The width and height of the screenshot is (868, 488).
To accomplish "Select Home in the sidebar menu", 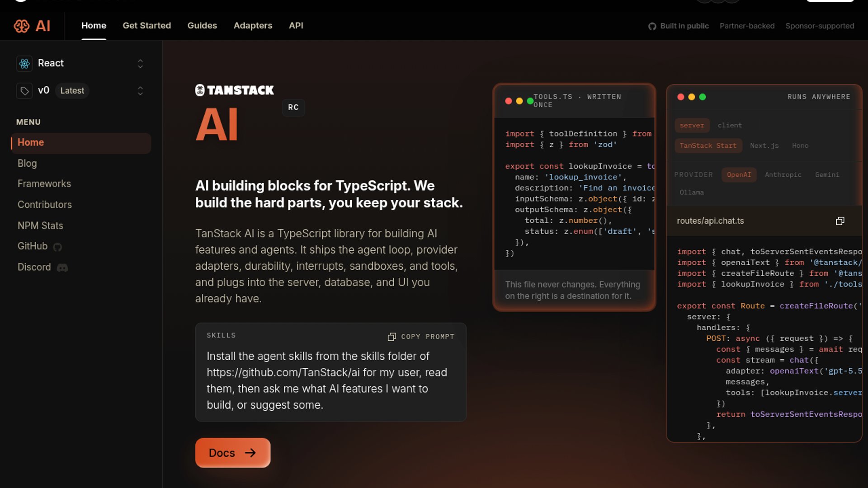I will point(81,143).
